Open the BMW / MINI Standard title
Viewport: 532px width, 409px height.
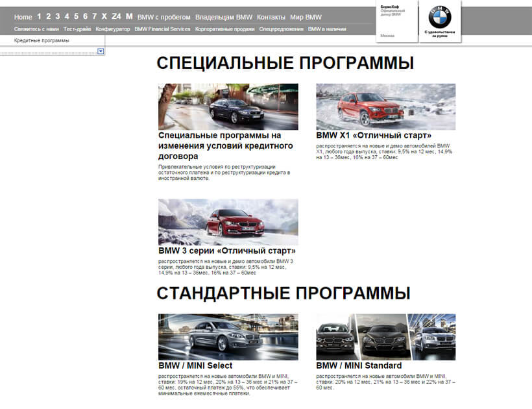[359, 366]
